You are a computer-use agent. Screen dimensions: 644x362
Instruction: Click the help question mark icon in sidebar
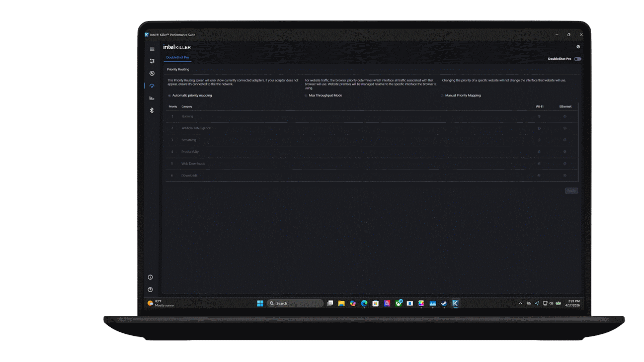click(150, 290)
